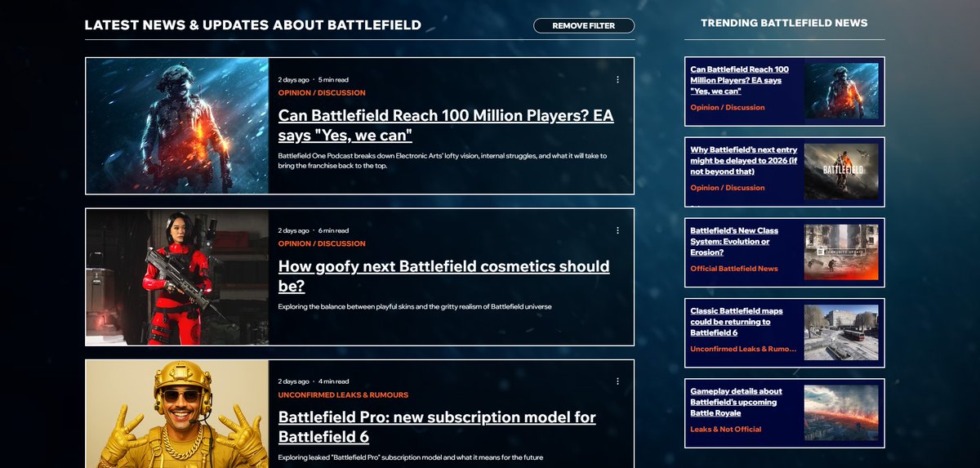Open "How goofy next Battlefield cosmetics should be?" headline
Image resolution: width=980 pixels, height=468 pixels.
tap(443, 276)
